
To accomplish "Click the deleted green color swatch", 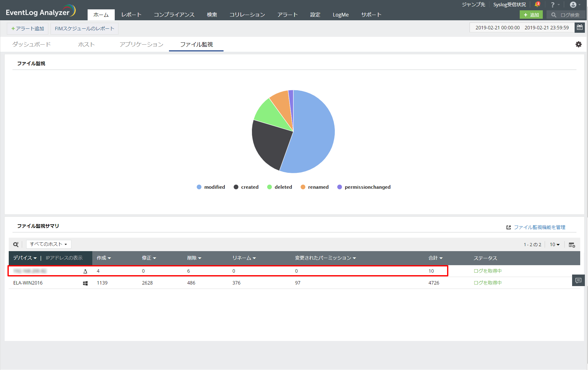I will click(x=269, y=187).
